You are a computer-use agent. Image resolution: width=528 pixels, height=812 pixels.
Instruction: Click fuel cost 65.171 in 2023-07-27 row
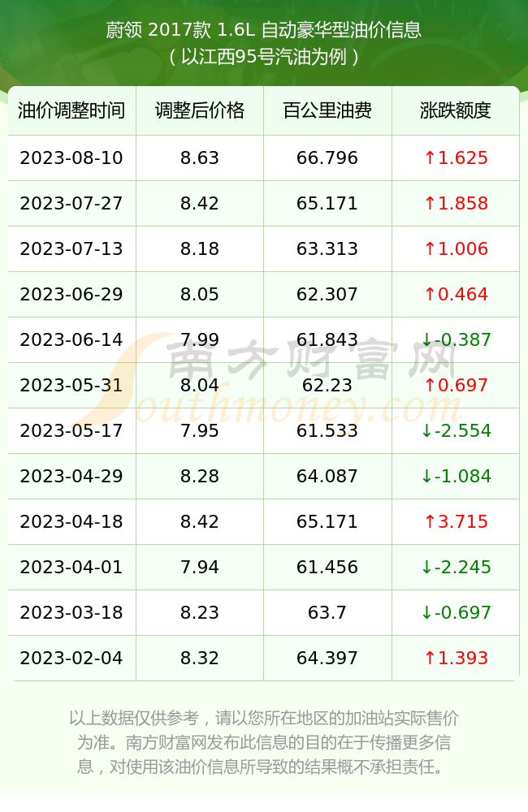point(327,204)
